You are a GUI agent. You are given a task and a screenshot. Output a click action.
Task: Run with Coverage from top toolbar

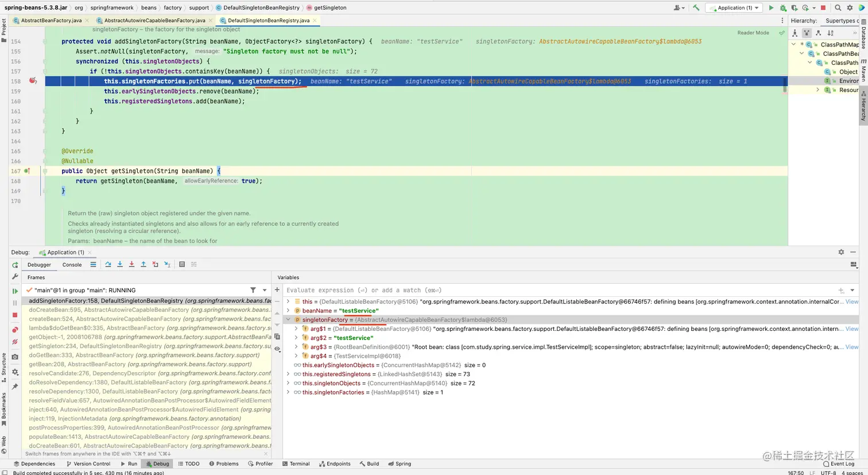[x=795, y=8]
